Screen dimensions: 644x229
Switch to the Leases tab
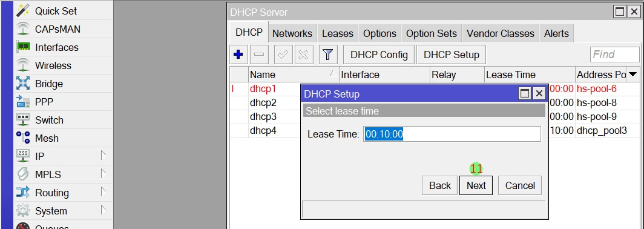pyautogui.click(x=338, y=33)
